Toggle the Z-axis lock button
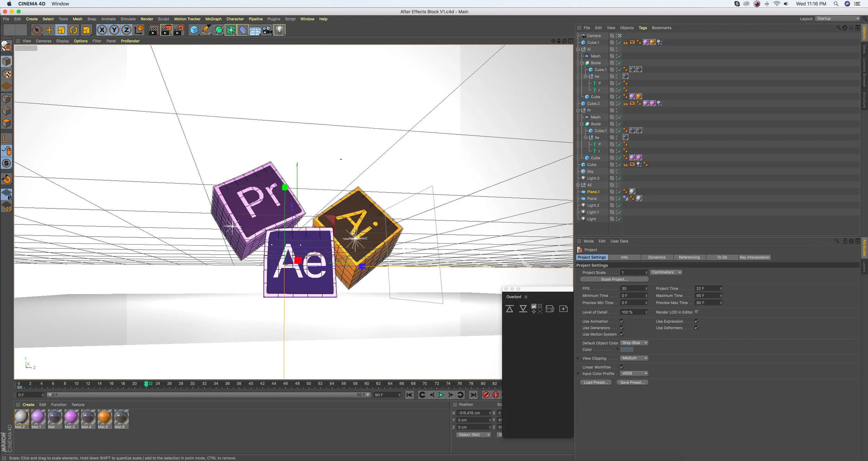The width and height of the screenshot is (868, 461). pos(126,30)
